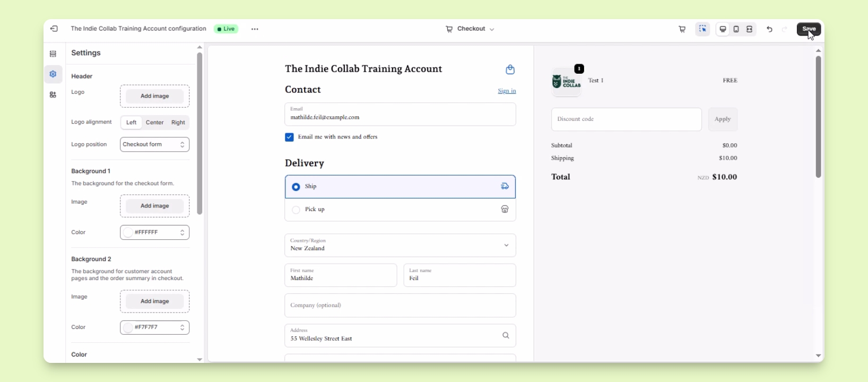Viewport: 868px width, 382px height.
Task: Click the Last name field
Action: (459, 275)
